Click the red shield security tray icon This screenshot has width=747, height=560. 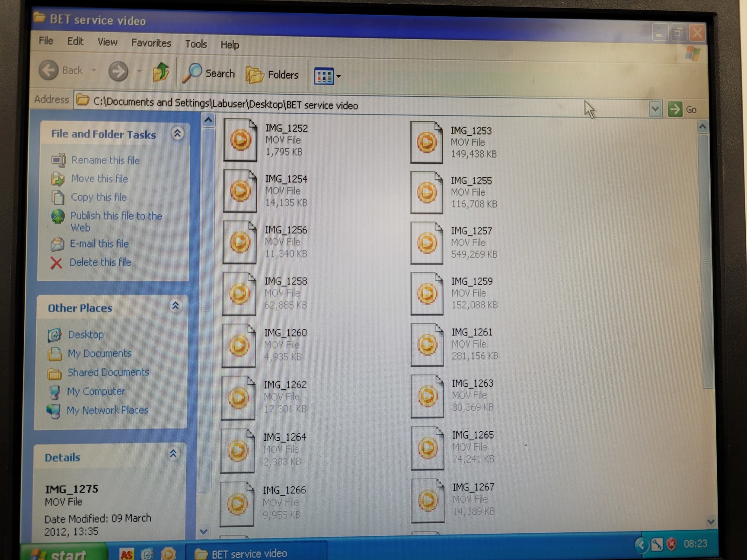[671, 544]
